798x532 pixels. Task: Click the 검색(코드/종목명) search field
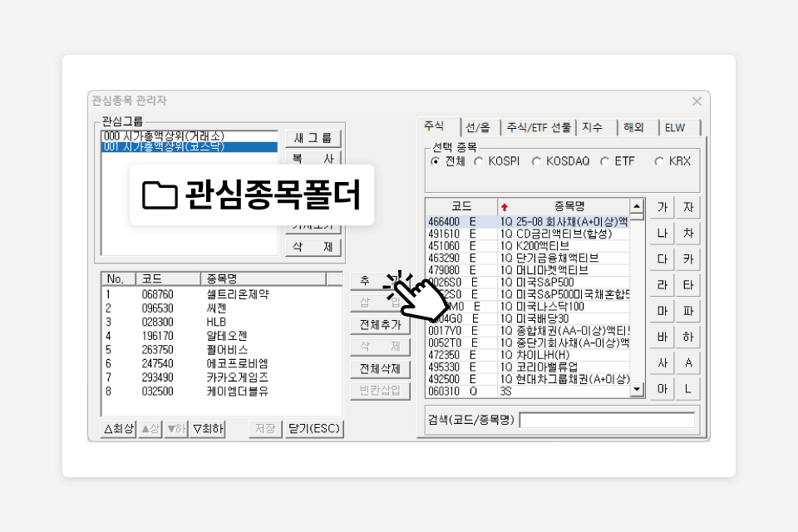coord(607,421)
